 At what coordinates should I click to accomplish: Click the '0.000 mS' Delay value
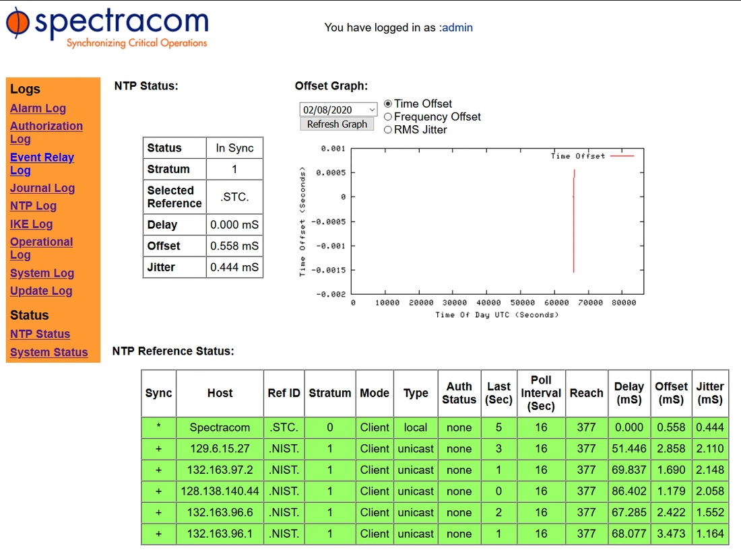[234, 225]
